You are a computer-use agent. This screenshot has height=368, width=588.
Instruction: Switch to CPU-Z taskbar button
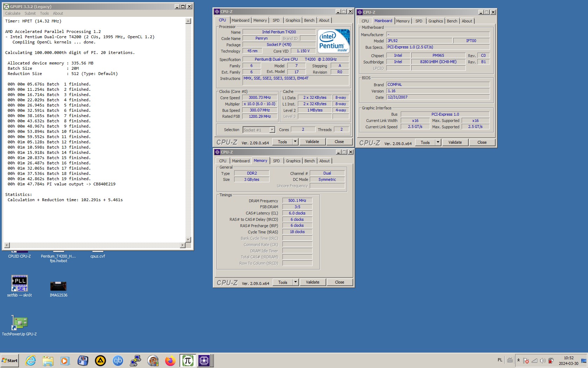click(x=204, y=360)
